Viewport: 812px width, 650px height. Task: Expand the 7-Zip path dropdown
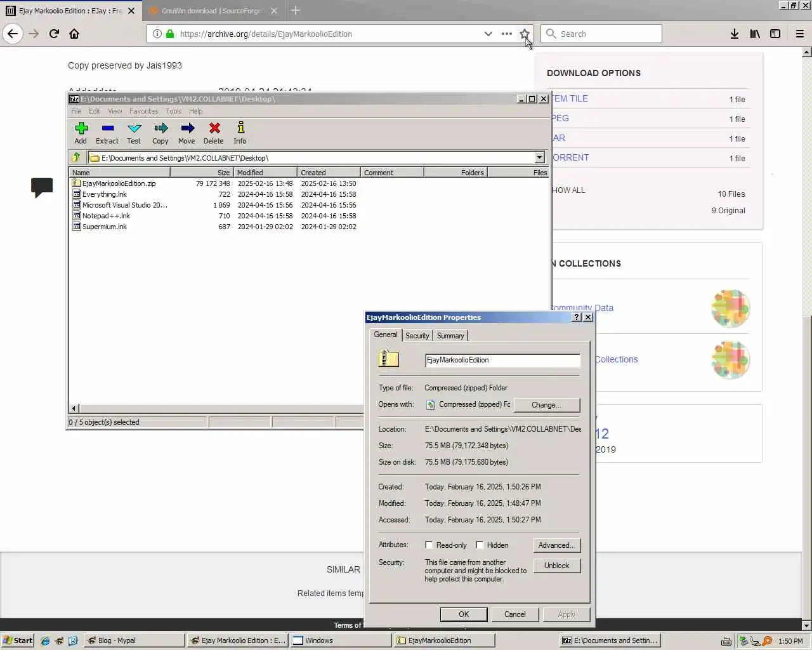pyautogui.click(x=539, y=157)
